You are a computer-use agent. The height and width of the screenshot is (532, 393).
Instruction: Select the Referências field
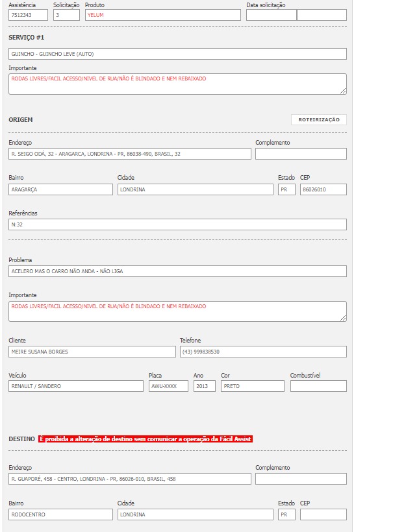[177, 224]
